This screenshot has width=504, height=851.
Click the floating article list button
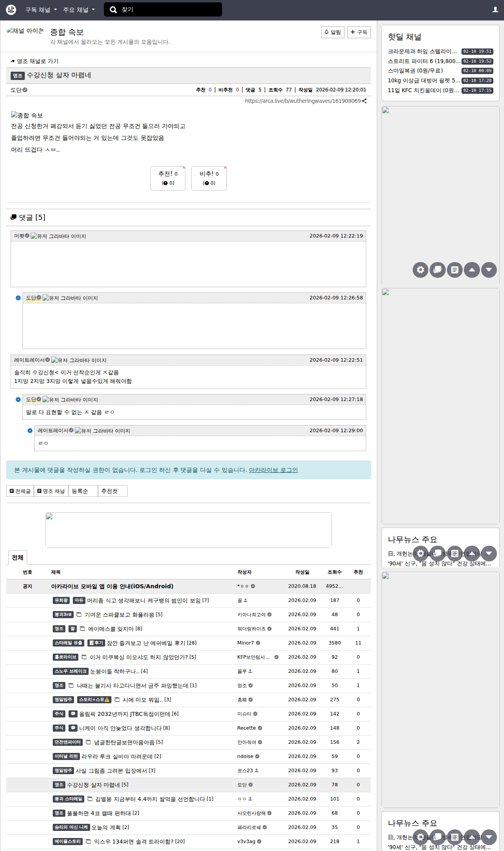point(455,270)
